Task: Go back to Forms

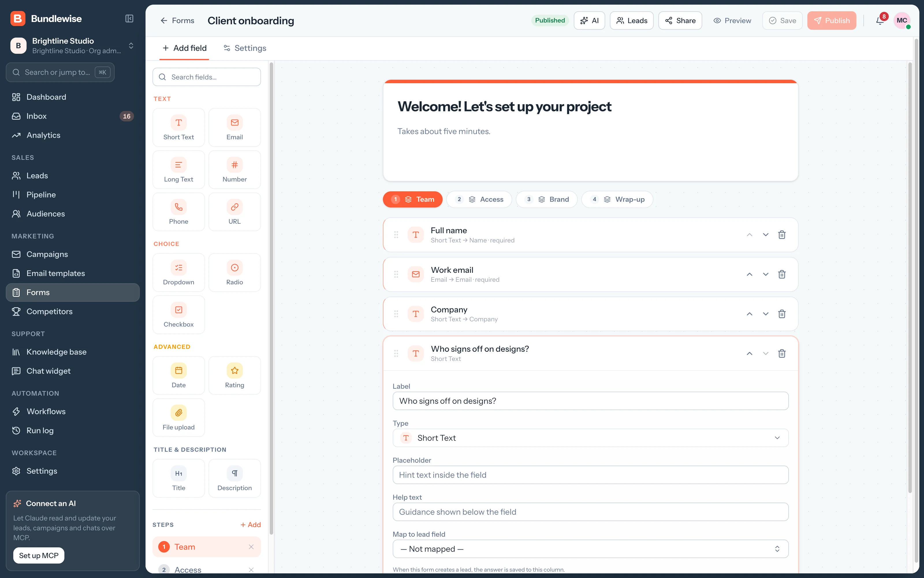Action: (x=177, y=21)
